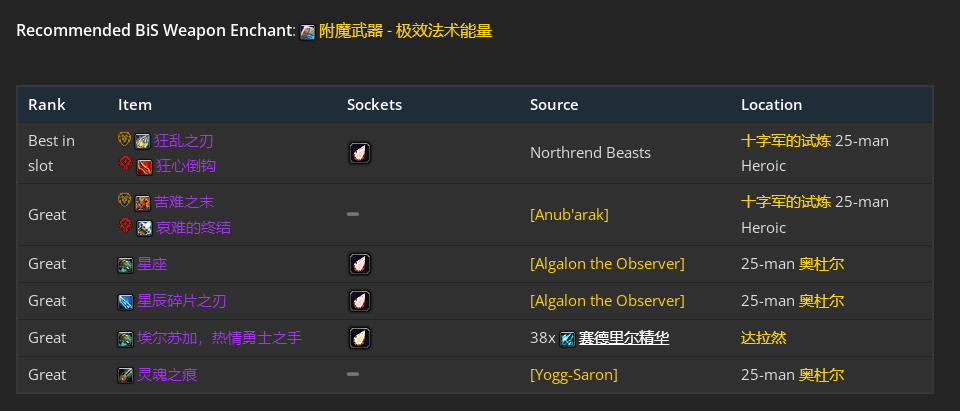Click the 狂心倒钩 item icon

pos(144,166)
